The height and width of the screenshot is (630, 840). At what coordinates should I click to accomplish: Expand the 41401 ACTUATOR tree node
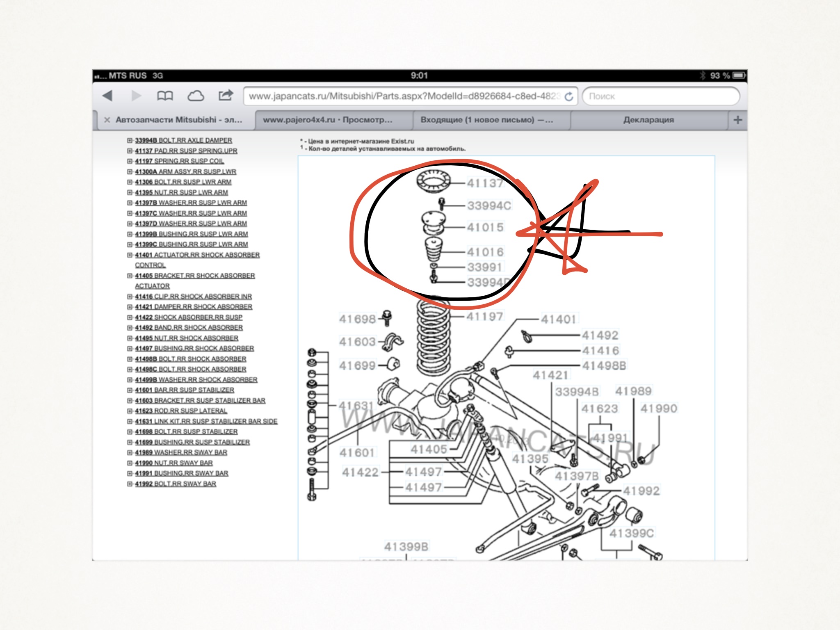(x=130, y=255)
